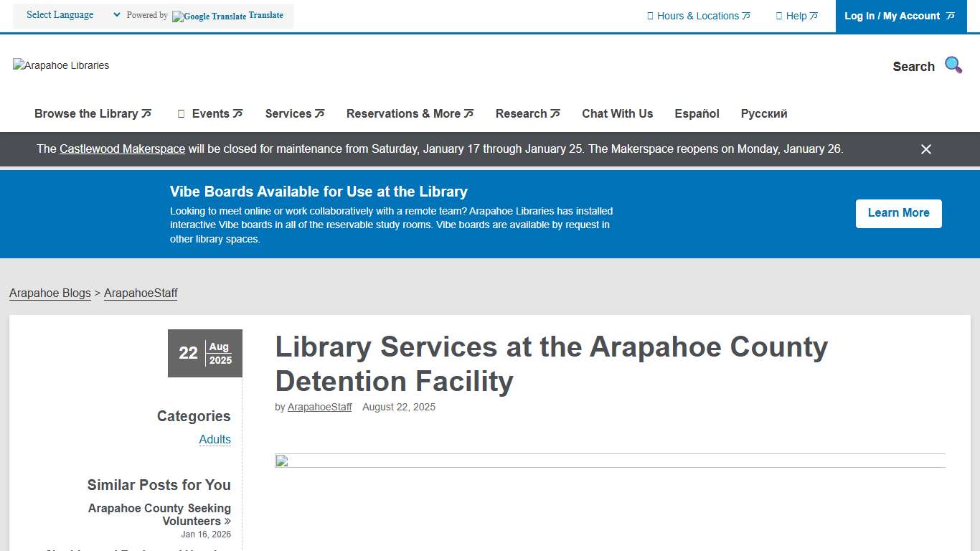
Task: Click the Google Translate logo icon
Action: pyautogui.click(x=178, y=16)
